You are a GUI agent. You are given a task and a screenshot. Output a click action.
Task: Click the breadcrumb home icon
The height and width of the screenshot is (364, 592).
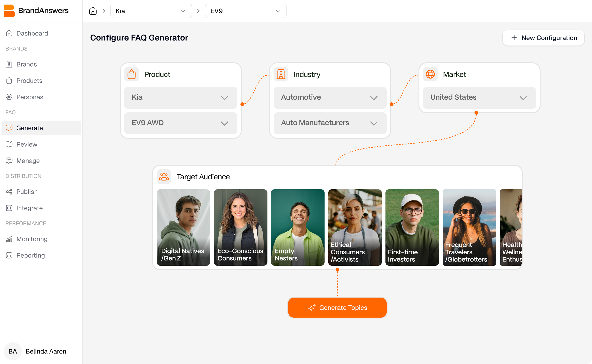point(93,11)
